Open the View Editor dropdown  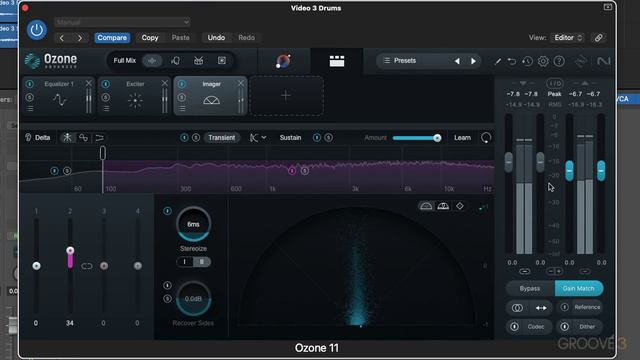click(568, 38)
